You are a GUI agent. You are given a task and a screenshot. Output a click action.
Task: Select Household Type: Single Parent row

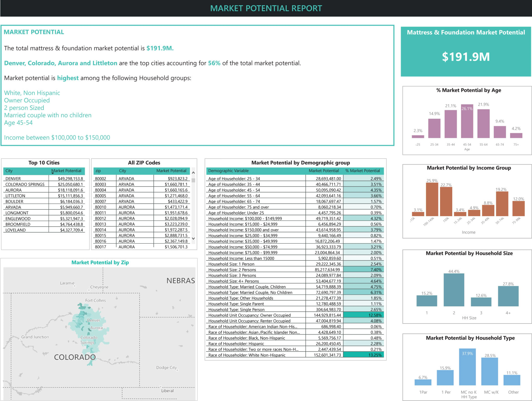click(x=295, y=304)
